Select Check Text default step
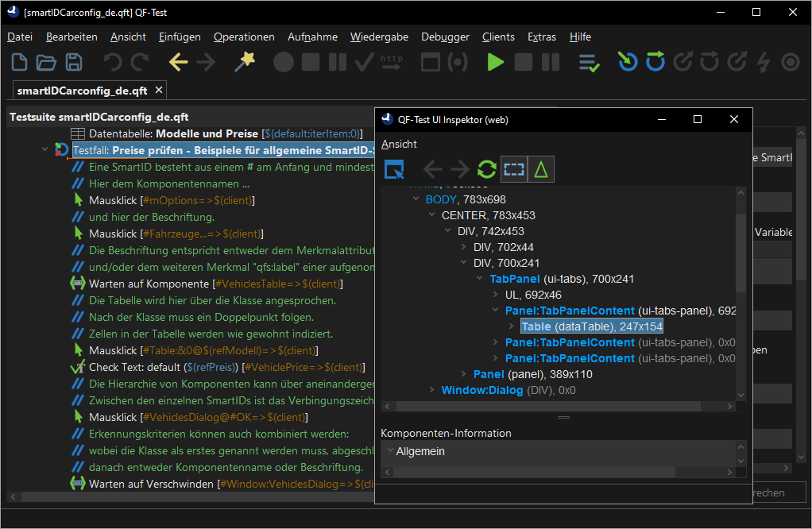 (218, 367)
